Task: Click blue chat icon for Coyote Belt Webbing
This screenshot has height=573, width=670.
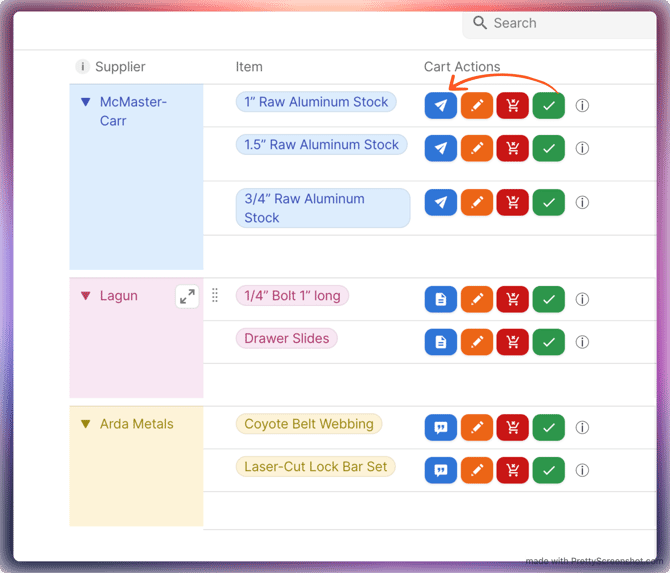Action: (440, 427)
